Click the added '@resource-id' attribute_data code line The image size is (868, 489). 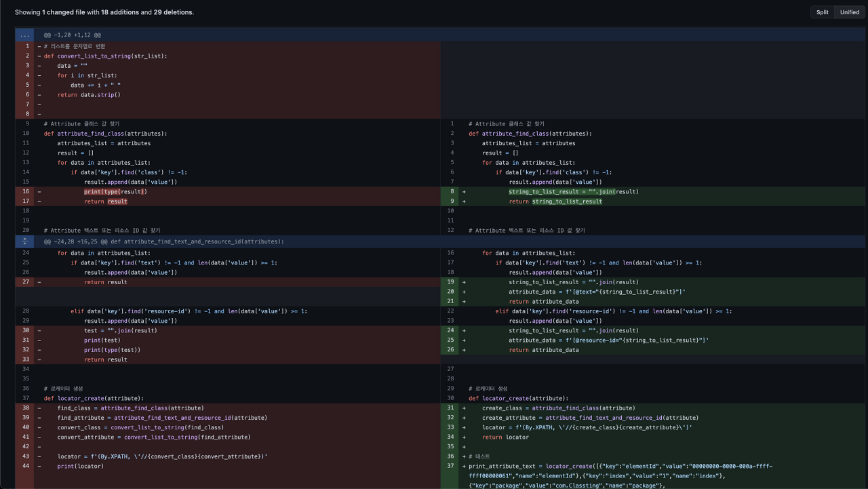[608, 340]
